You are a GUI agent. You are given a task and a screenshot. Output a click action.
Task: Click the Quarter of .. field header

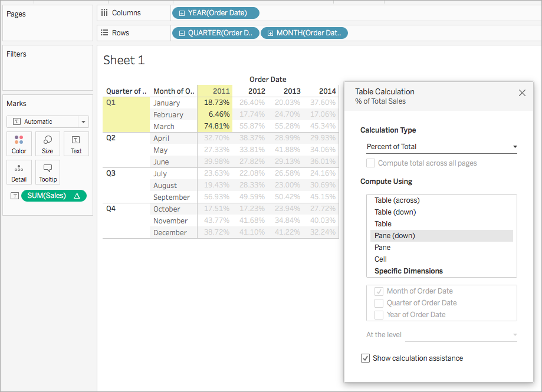126,91
